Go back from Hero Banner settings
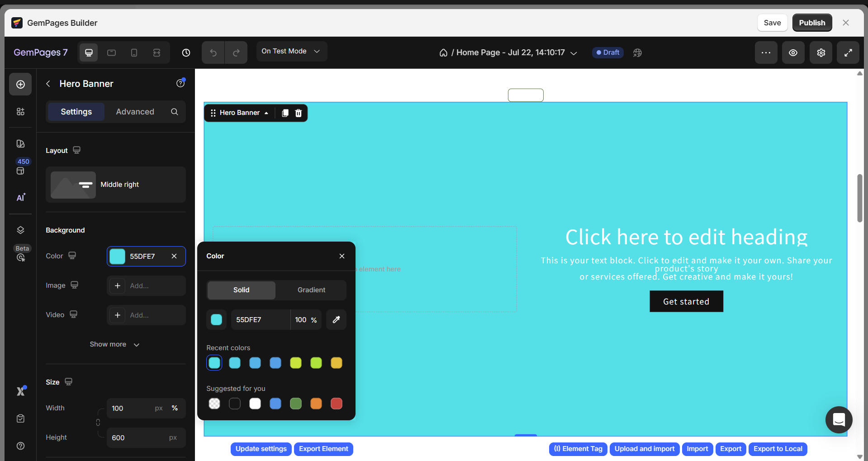Screen dimensions: 868x461 pyautogui.click(x=48, y=84)
